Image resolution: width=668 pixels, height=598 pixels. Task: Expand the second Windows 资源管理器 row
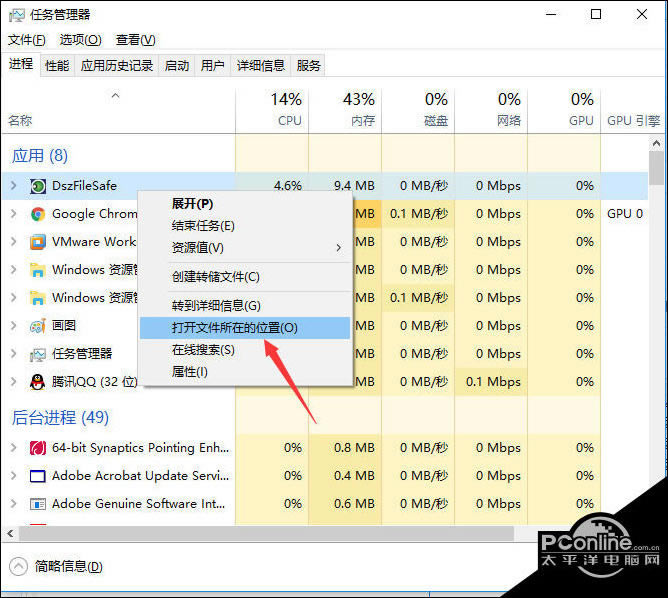click(14, 298)
